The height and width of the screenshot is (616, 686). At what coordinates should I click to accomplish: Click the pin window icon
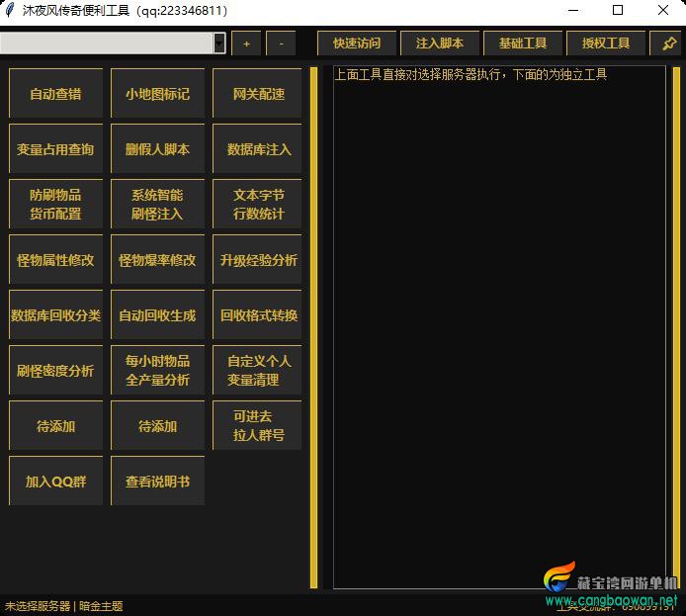click(x=668, y=43)
